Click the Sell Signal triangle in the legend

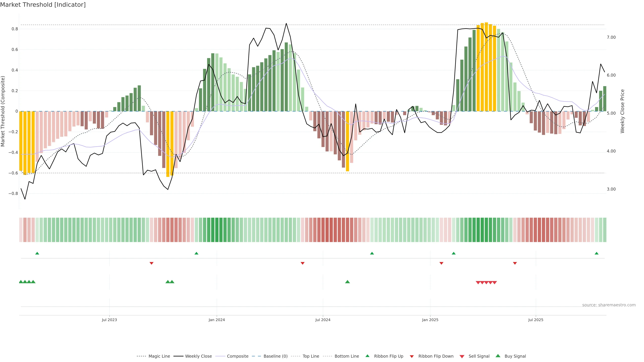pyautogui.click(x=462, y=356)
